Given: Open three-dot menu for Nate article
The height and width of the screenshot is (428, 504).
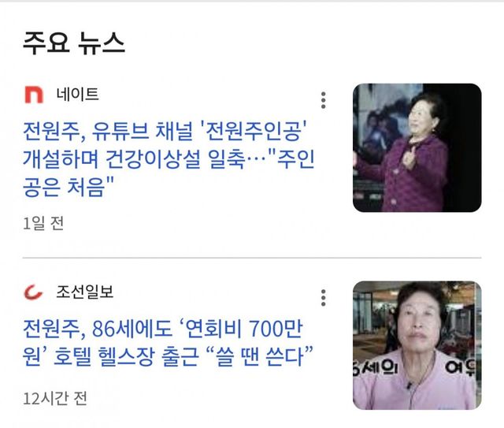Looking at the screenshot, I should 323,100.
